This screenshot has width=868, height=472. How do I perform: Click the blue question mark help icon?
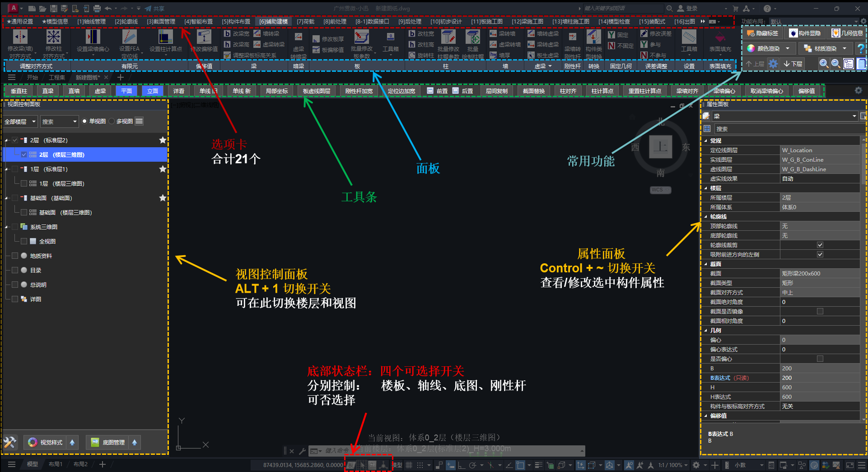pyautogui.click(x=861, y=48)
